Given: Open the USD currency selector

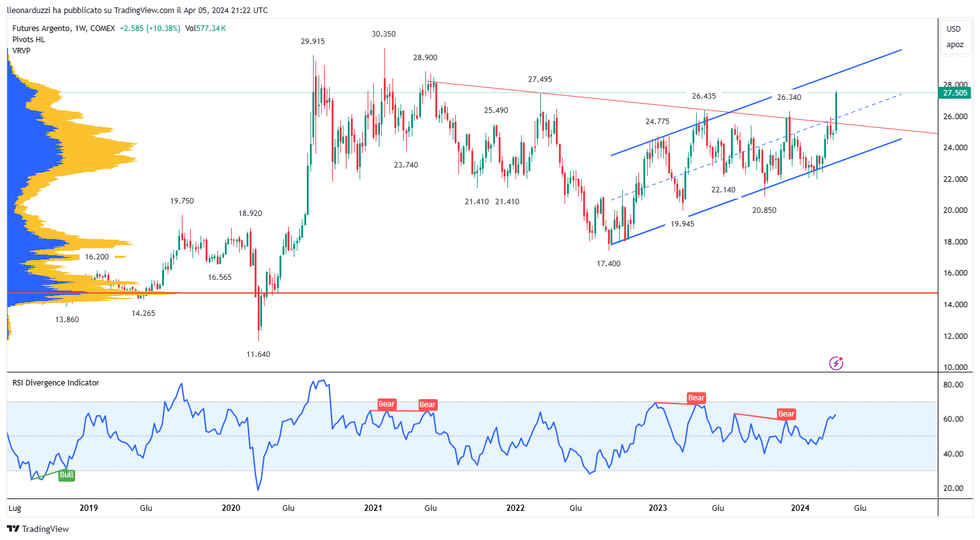Looking at the screenshot, I should click(953, 29).
